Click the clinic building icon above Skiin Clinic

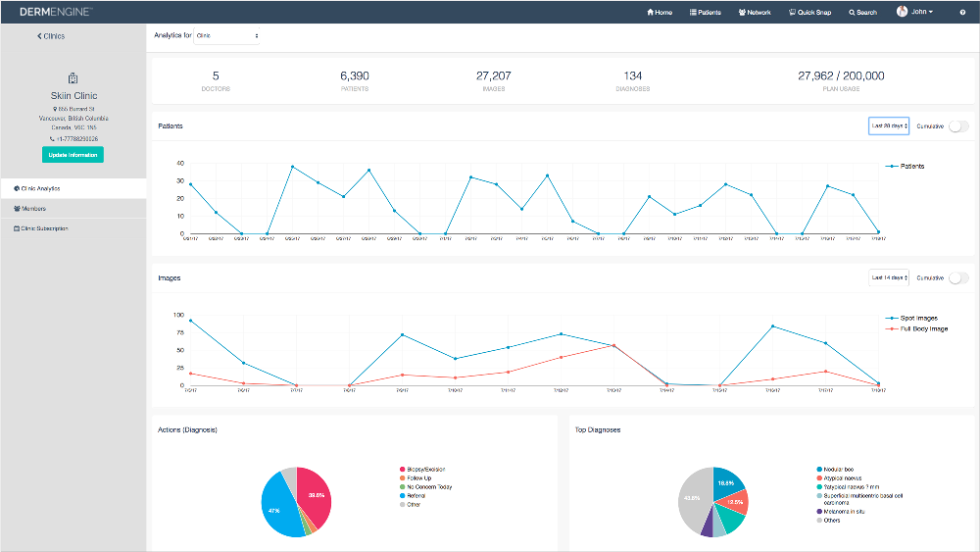[73, 78]
